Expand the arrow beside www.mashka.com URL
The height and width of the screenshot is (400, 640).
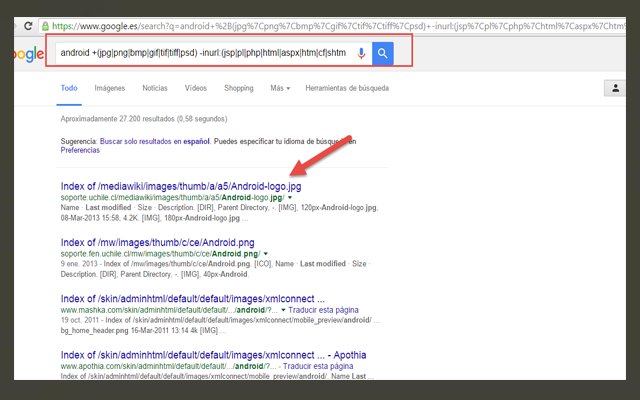[x=283, y=310]
